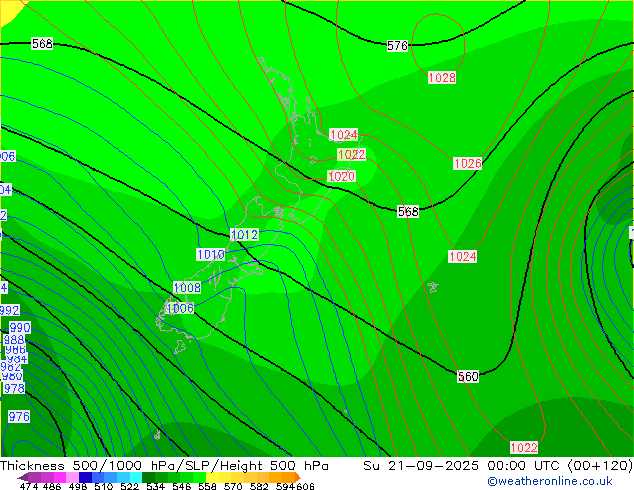The width and height of the screenshot is (634, 490).
Task: Click the red '1024' label above the 1022 label
Action: [x=344, y=135]
